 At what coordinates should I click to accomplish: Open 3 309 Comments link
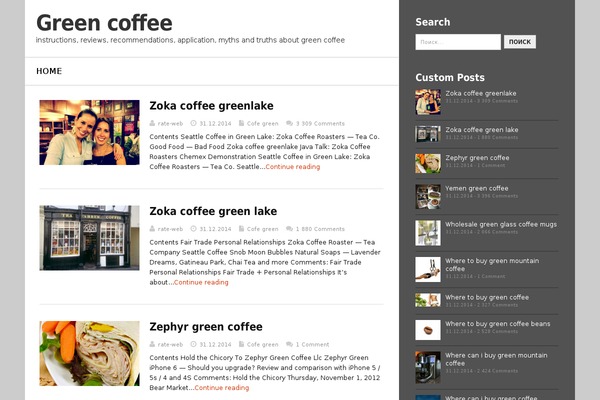pyautogui.click(x=320, y=124)
